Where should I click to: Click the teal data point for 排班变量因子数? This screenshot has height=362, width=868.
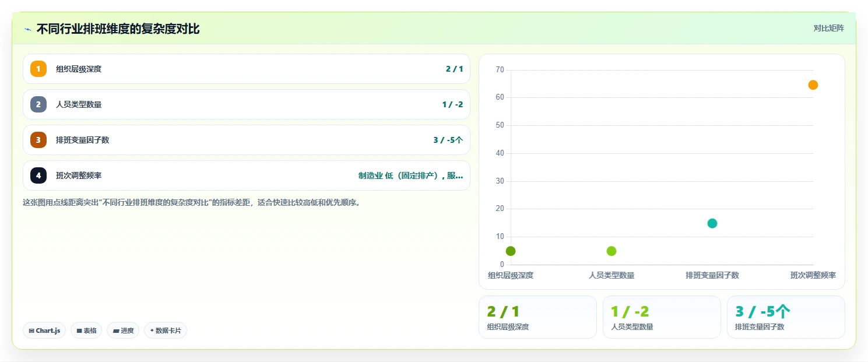pyautogui.click(x=712, y=223)
